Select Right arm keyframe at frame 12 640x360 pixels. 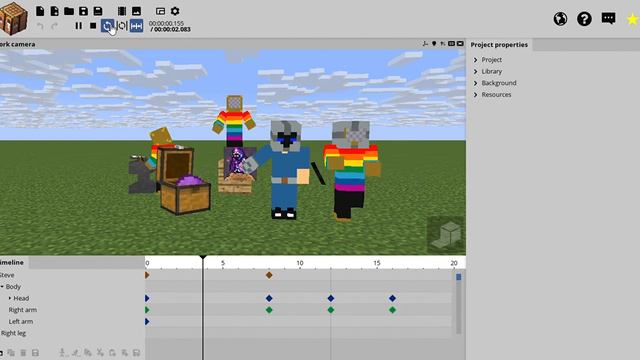click(331, 310)
